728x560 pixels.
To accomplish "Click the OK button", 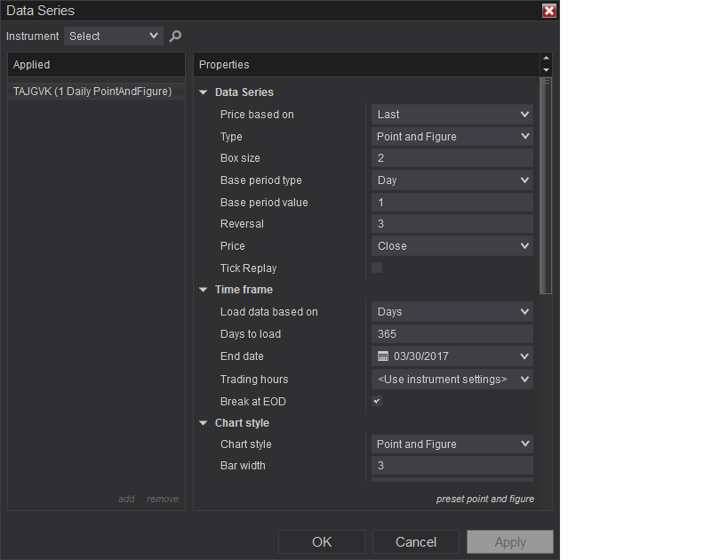I will tap(322, 542).
